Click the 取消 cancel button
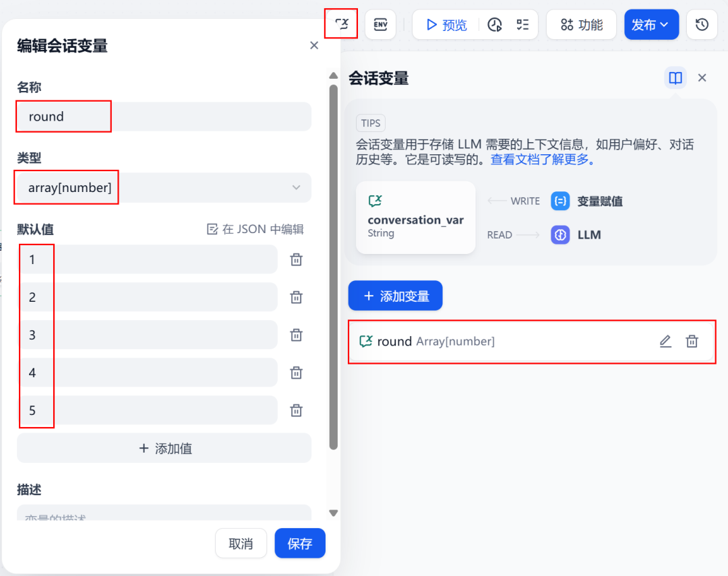The height and width of the screenshot is (576, 728). coord(241,544)
